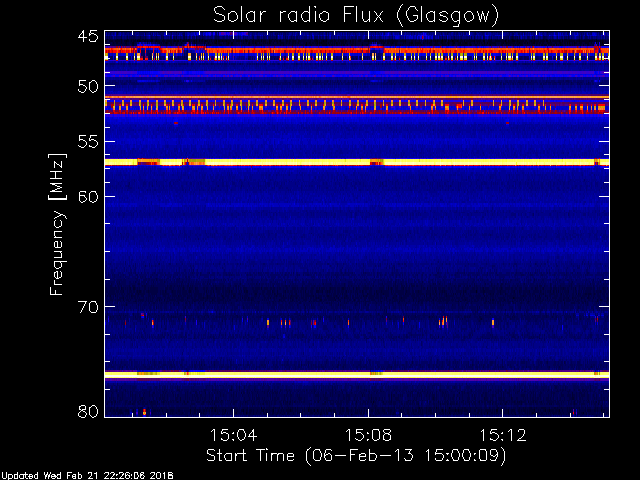This screenshot has width=640, height=480.
Task: Click the '80' frequency tick label
Action: tap(88, 411)
